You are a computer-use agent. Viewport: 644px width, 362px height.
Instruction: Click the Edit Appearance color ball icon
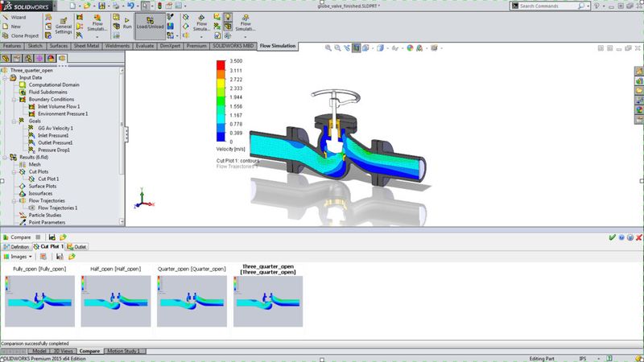(x=410, y=48)
